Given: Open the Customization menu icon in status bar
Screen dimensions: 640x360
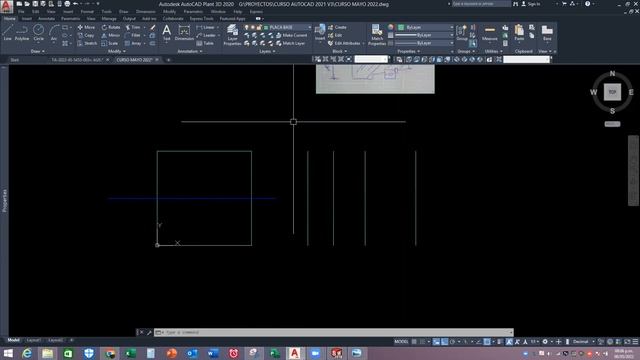Looking at the screenshot, I should [x=635, y=342].
